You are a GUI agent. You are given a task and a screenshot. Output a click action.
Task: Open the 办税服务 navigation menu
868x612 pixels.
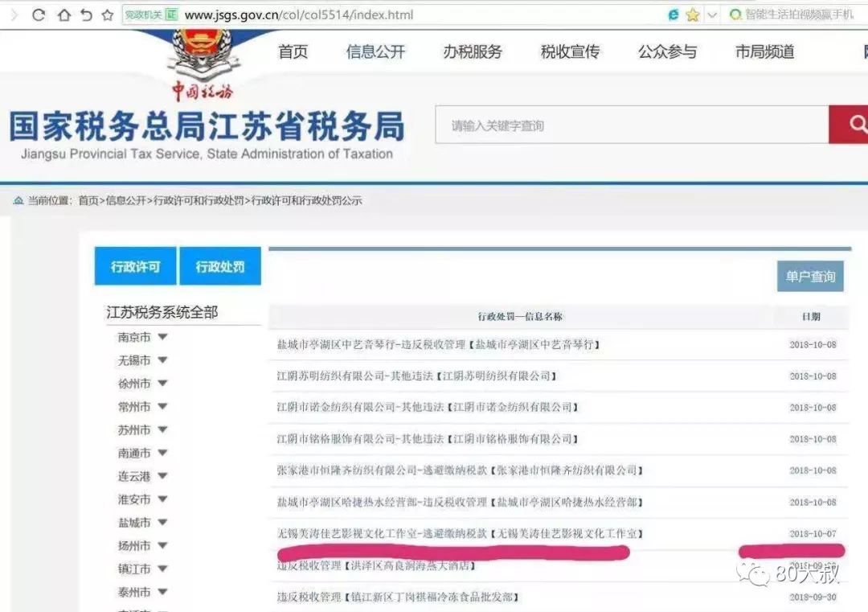[x=472, y=52]
